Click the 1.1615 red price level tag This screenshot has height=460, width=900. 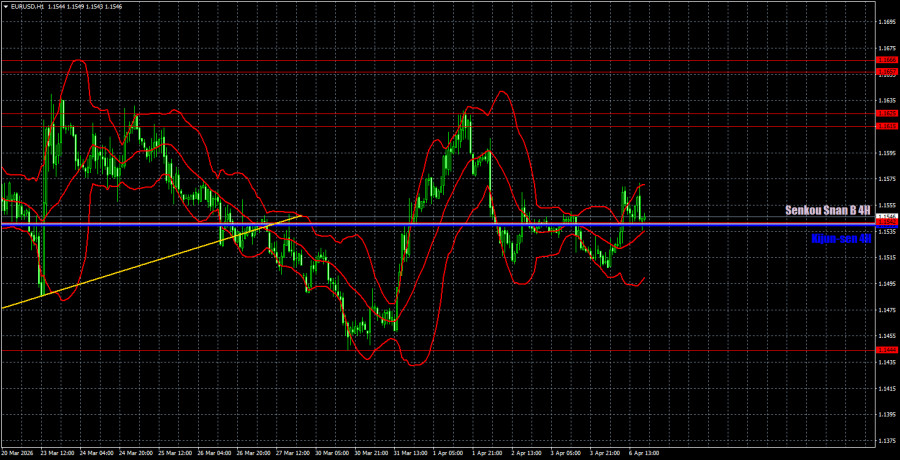coord(887,126)
